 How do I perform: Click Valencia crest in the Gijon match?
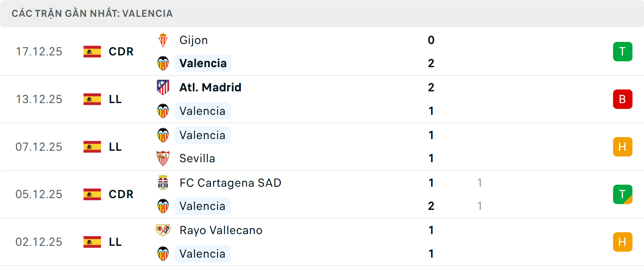click(163, 63)
